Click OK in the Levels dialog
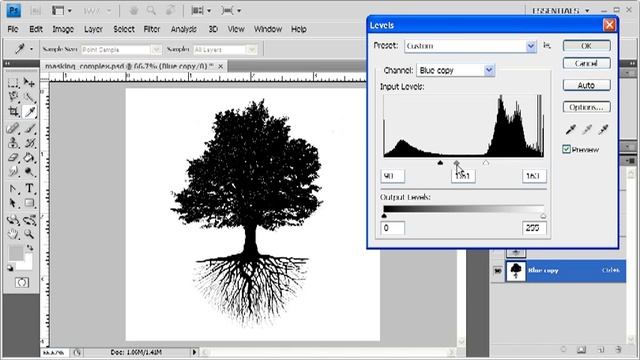640x360 pixels. [587, 46]
